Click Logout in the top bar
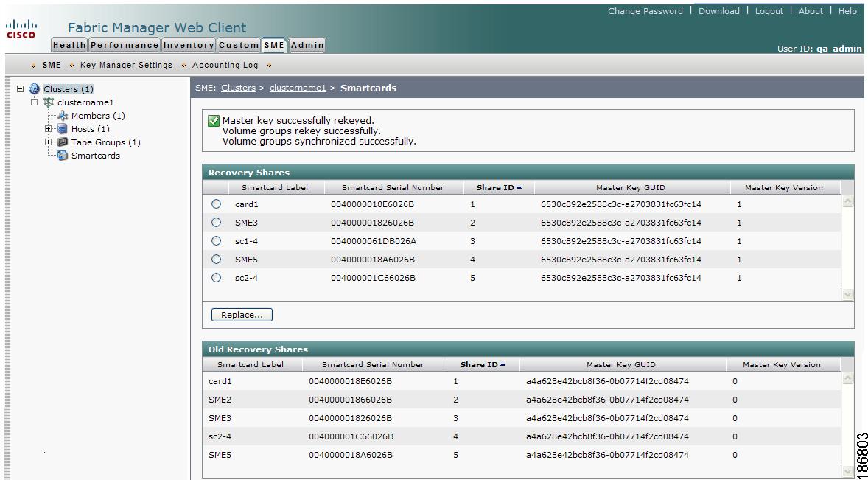 click(769, 11)
